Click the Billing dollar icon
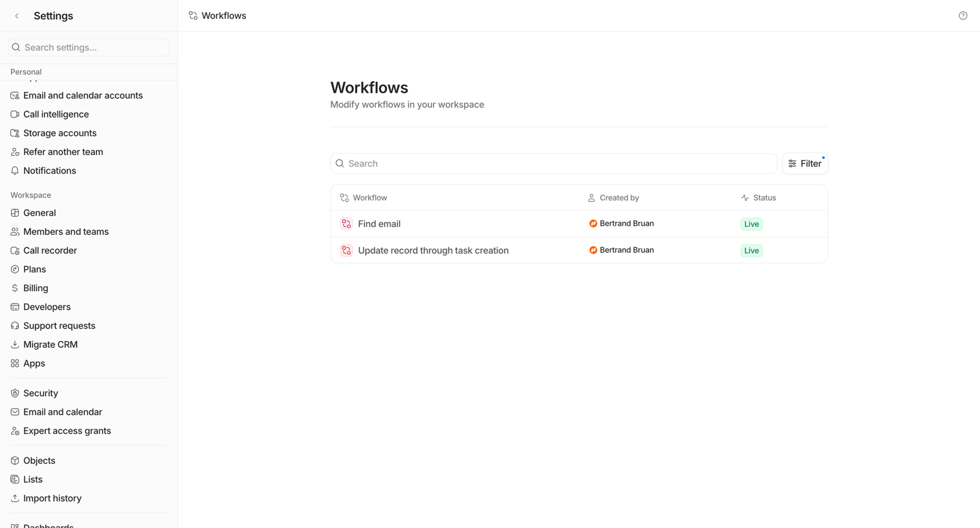The image size is (980, 528). [x=15, y=288]
